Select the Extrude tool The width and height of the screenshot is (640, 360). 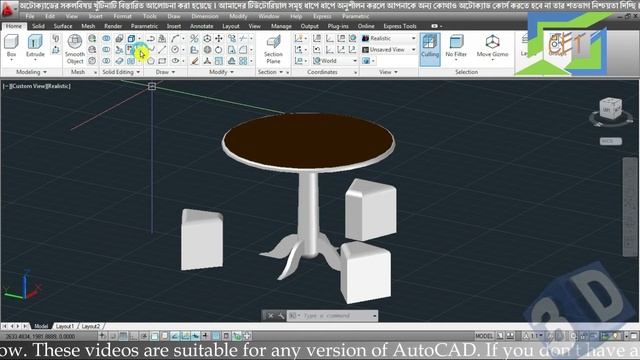(35, 46)
